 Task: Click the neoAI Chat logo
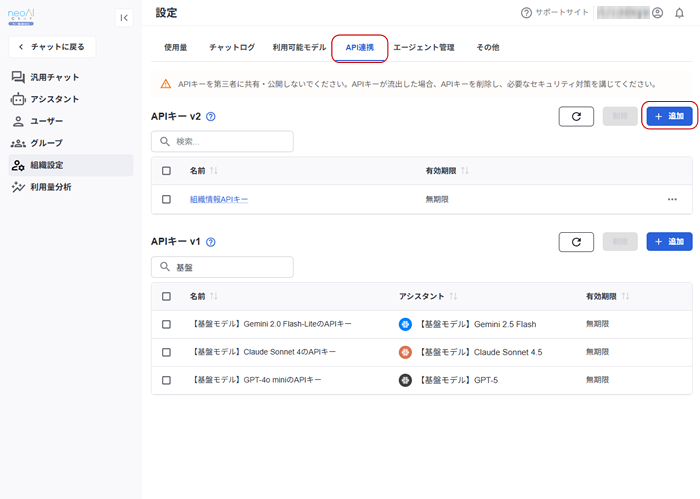pos(21,17)
